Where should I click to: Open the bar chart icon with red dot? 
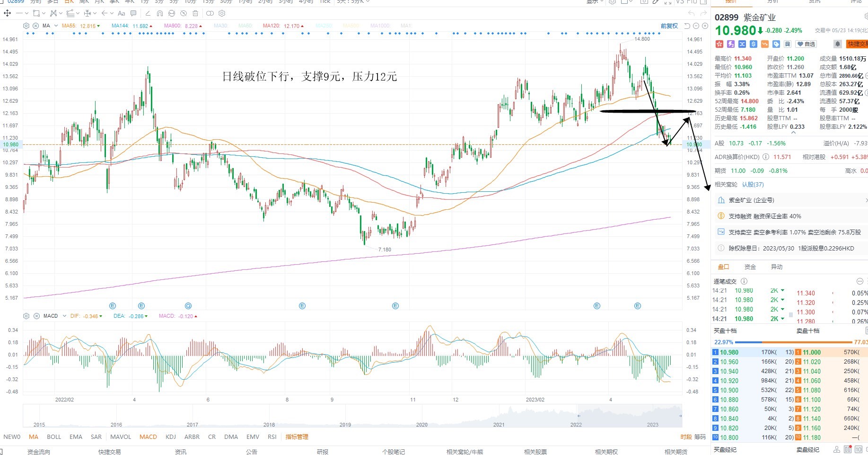pos(848,449)
